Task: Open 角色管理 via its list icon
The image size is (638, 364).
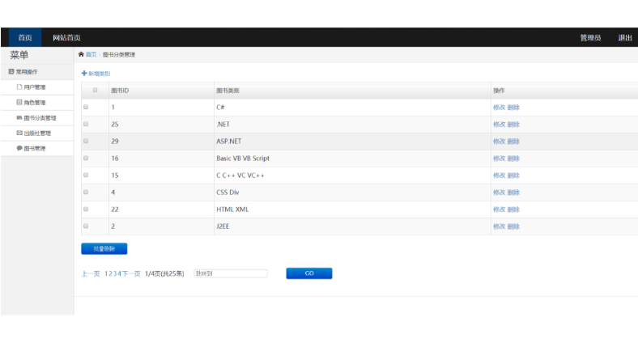Action: click(19, 102)
